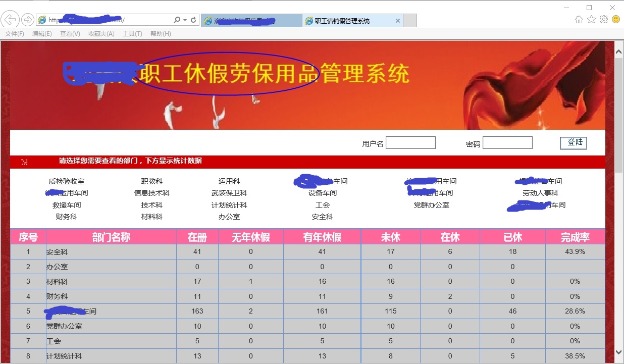Screen dimensions: 624x364
Task: Click the 在册 column header
Action: point(197,237)
